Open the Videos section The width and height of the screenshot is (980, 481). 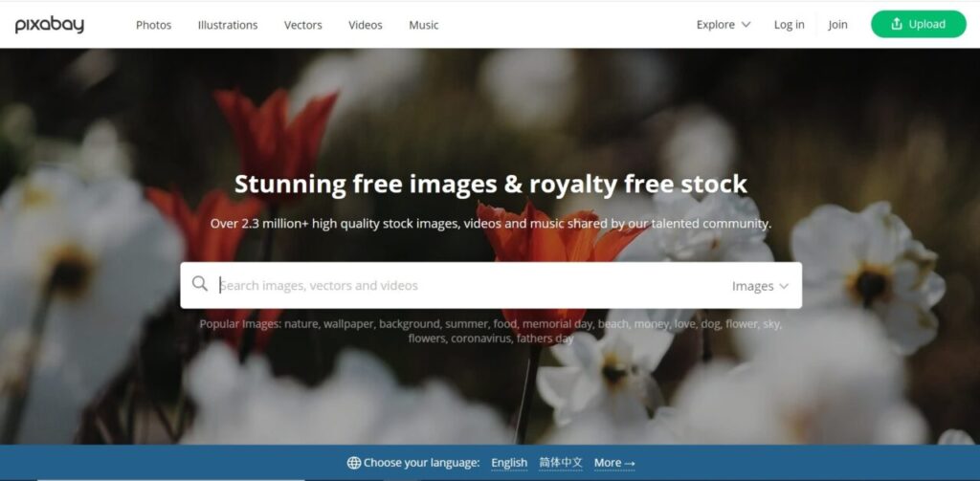(x=366, y=25)
